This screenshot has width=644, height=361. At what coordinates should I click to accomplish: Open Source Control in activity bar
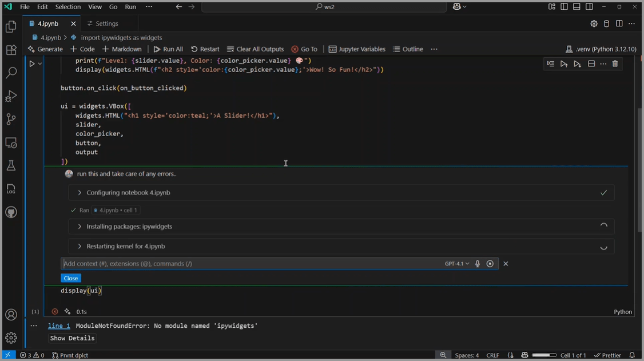coord(11,119)
